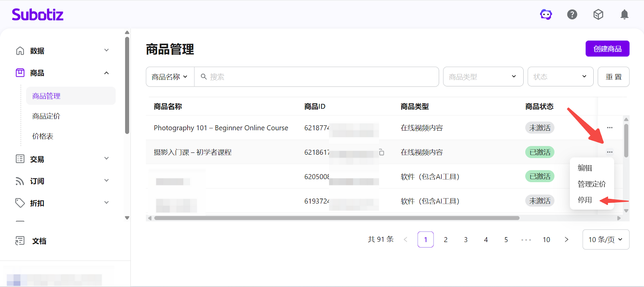Click the horizontal table scrollbar
Screen dimensions: 644x287
pos(336,218)
